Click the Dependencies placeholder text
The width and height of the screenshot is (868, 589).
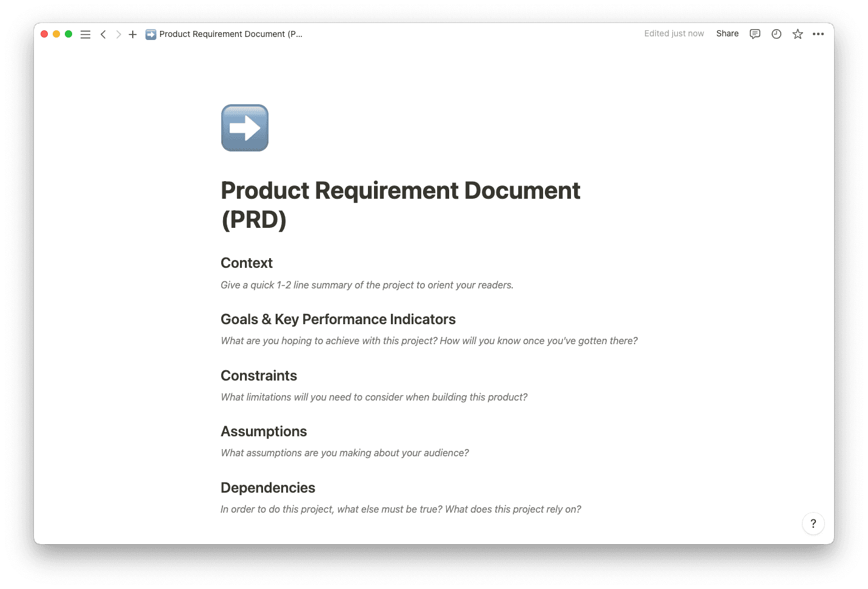click(401, 509)
